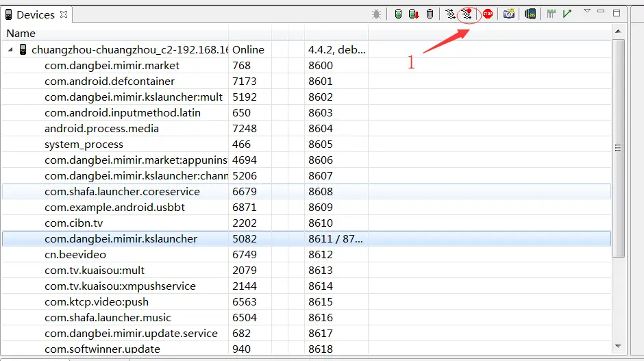Click PID value 7173

pos(245,82)
